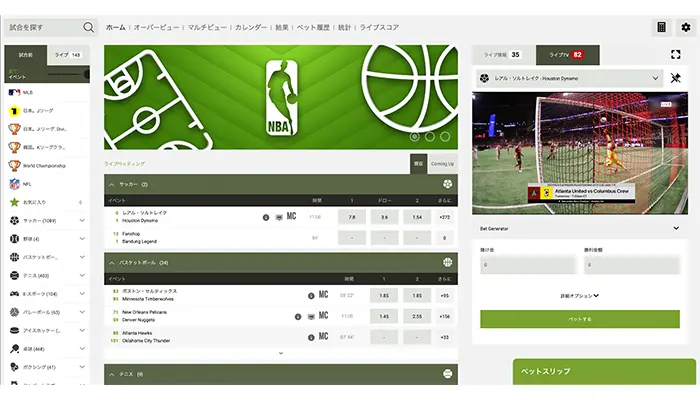Go to ホーム in top navigation
The height and width of the screenshot is (400, 700).
(x=116, y=27)
